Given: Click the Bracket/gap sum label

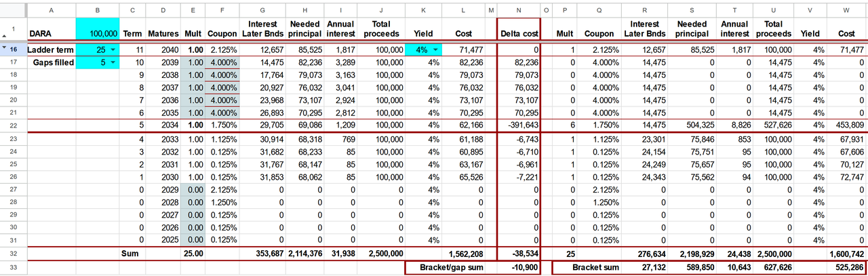Looking at the screenshot, I should point(453,267).
